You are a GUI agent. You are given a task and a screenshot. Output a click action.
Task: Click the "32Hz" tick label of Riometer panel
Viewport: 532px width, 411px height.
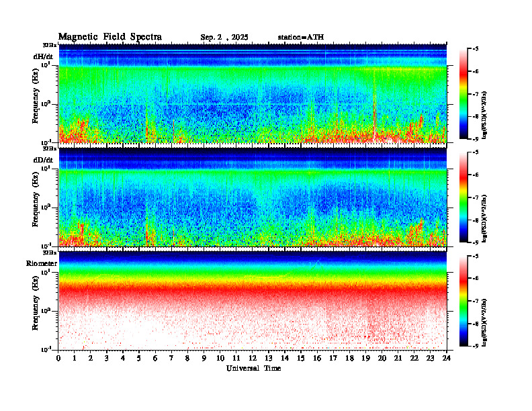click(x=50, y=253)
